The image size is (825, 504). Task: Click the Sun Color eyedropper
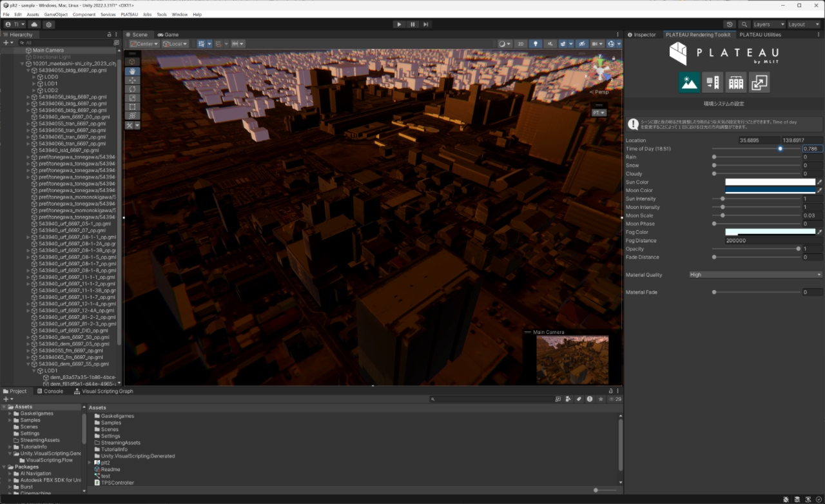point(820,182)
